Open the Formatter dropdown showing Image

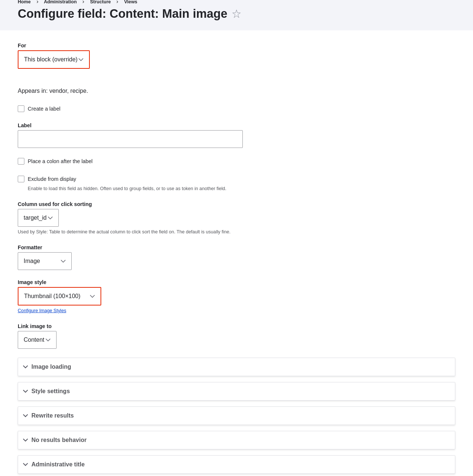point(45,261)
